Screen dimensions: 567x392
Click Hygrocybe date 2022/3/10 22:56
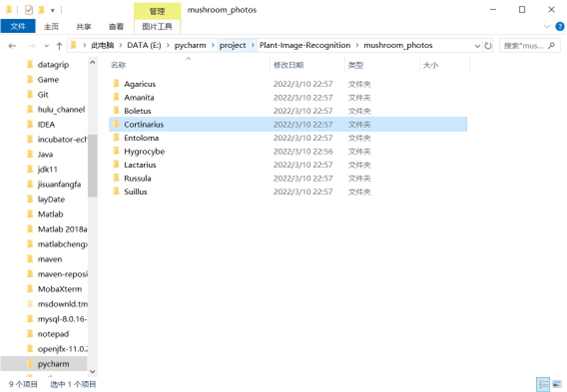303,151
